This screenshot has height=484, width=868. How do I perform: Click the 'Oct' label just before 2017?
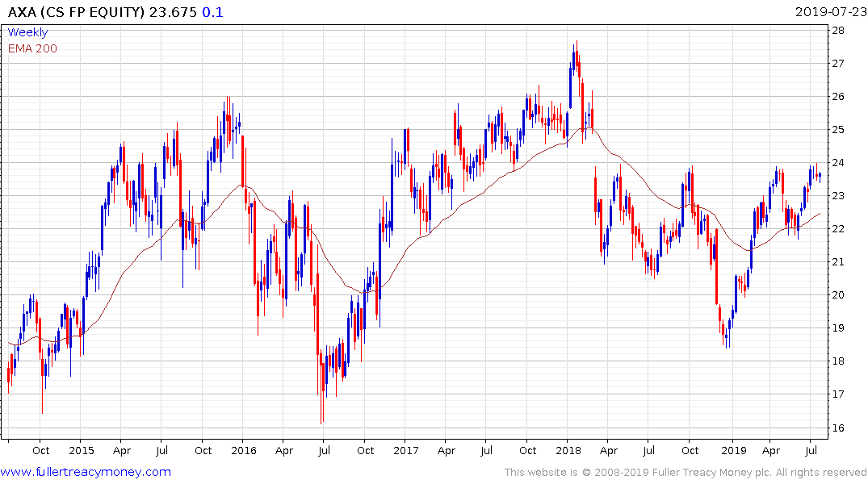click(365, 450)
